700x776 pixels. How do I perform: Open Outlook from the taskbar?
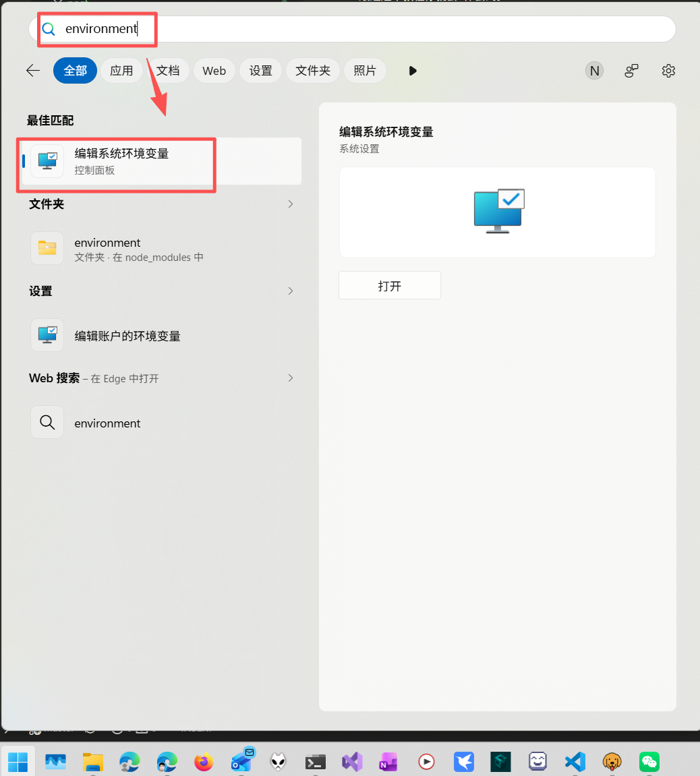tap(242, 760)
